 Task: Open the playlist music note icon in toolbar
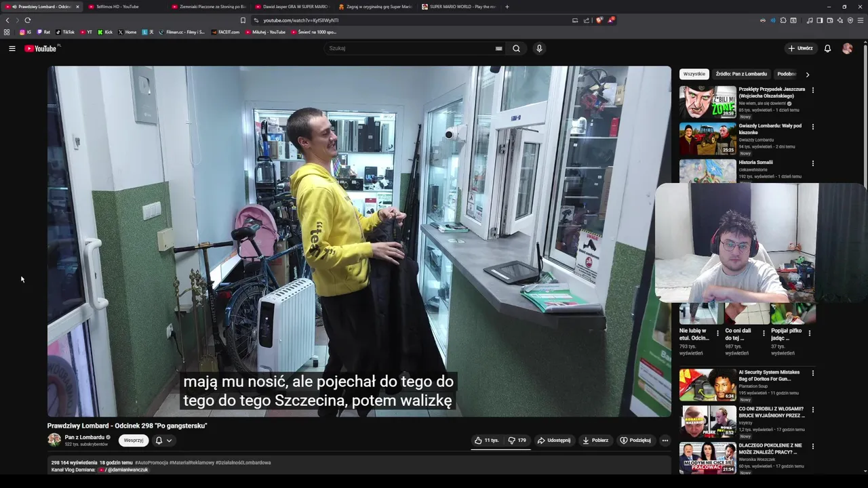(x=809, y=20)
